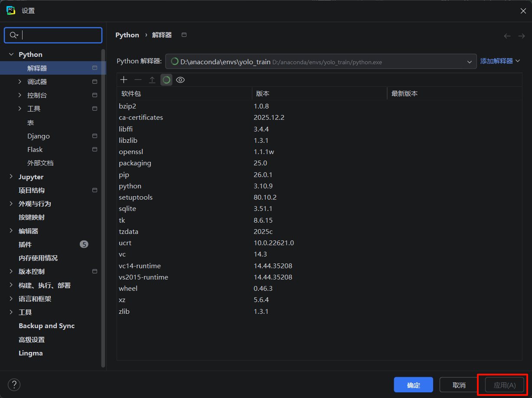The width and height of the screenshot is (532, 398).
Task: Click 最新版本 column header
Action: (454, 93)
